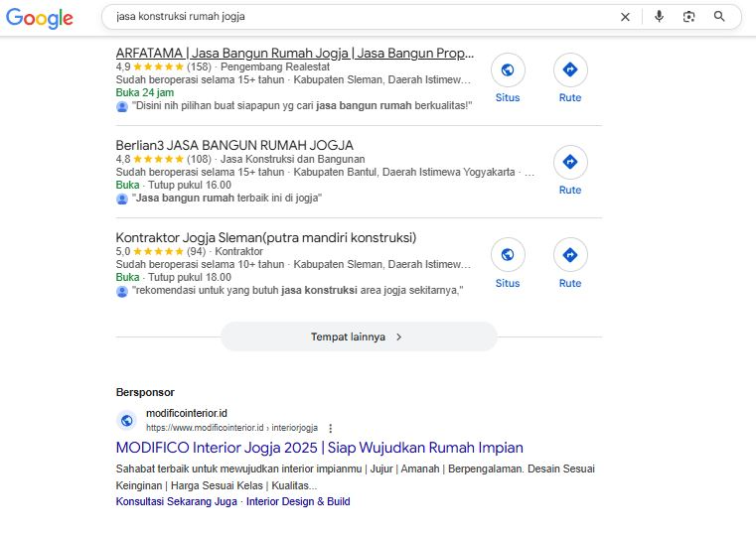Click the 'Pengembang Realestat' category text

point(275,67)
